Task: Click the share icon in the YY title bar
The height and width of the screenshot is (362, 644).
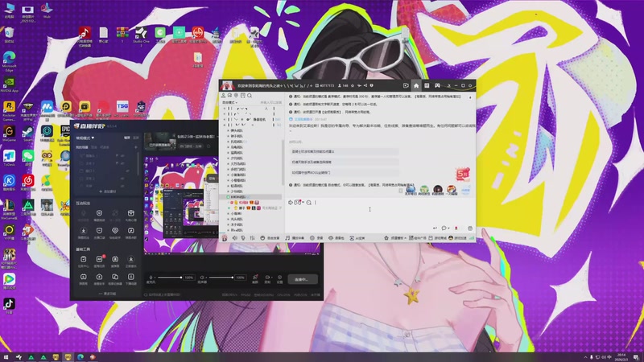Action: point(365,86)
